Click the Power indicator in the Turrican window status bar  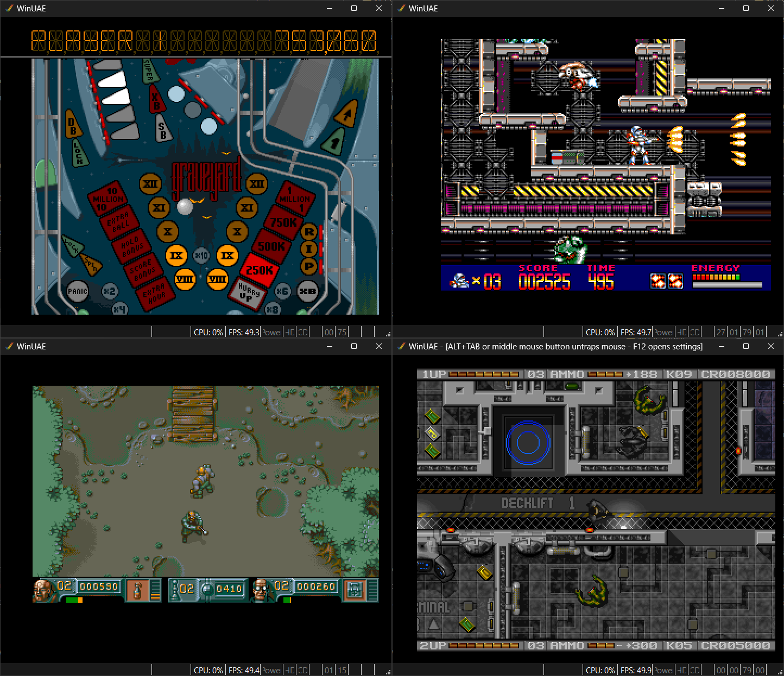664,332
